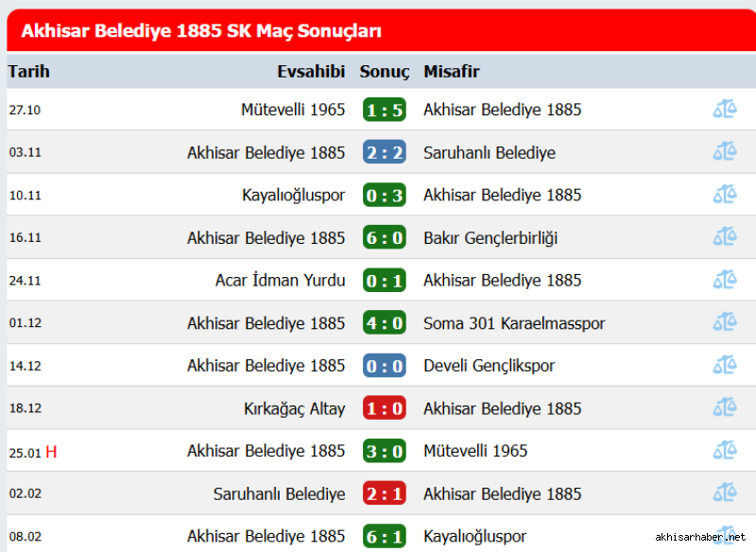Click scales icon for Mütevelli 1965 match on 27.10
Viewport: 756px width, 552px height.
[x=725, y=110]
